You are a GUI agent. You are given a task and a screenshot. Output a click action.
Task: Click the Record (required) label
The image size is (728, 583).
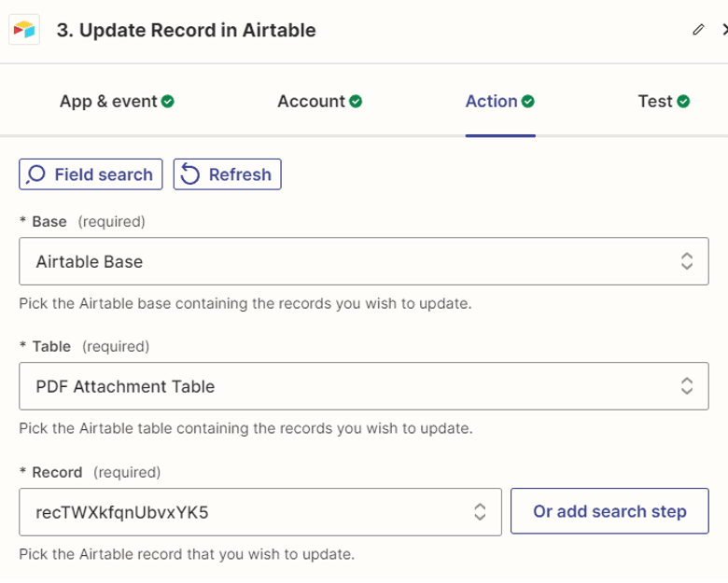pos(90,472)
